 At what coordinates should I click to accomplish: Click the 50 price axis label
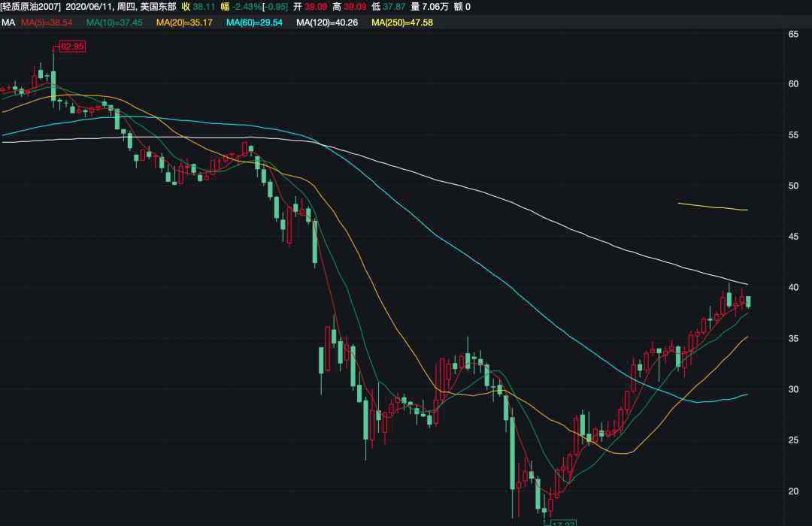pyautogui.click(x=793, y=186)
